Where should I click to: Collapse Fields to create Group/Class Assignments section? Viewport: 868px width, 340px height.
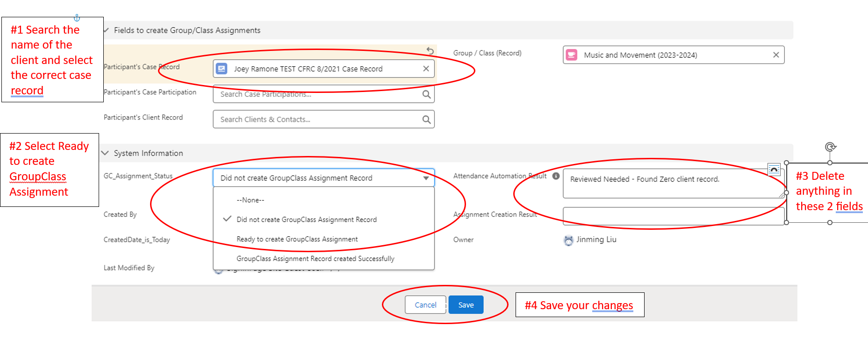pos(106,30)
